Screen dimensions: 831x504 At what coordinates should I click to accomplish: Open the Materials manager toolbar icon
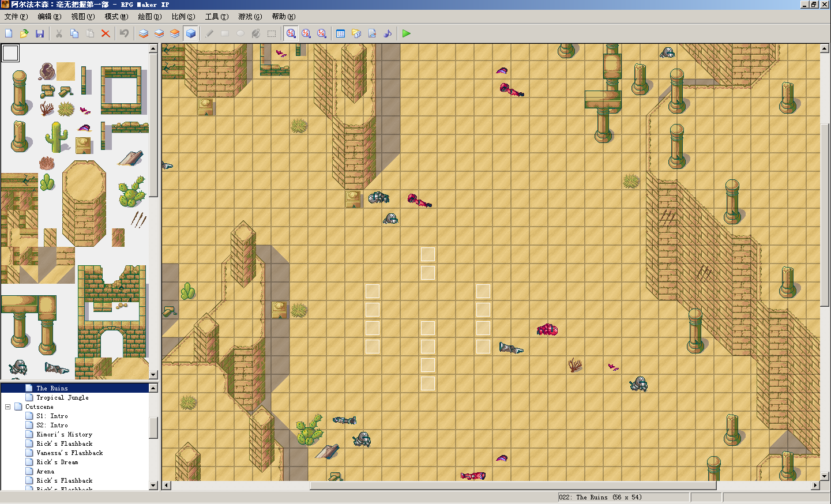point(356,33)
